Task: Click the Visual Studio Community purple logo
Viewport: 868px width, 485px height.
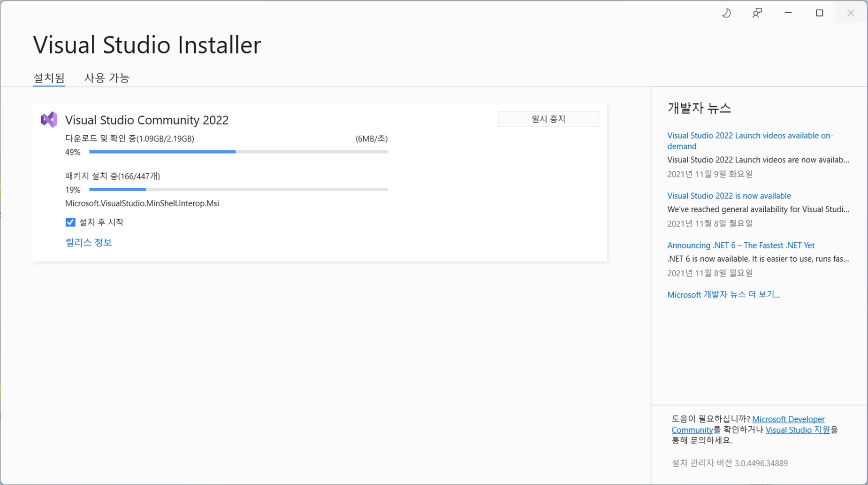Action: (x=49, y=120)
